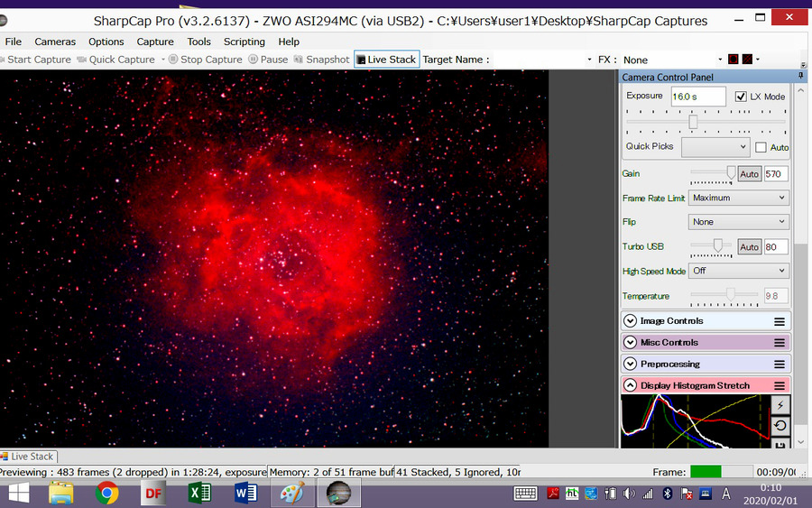The image size is (812, 508).
Task: Open the Scripting menu
Action: 244,42
